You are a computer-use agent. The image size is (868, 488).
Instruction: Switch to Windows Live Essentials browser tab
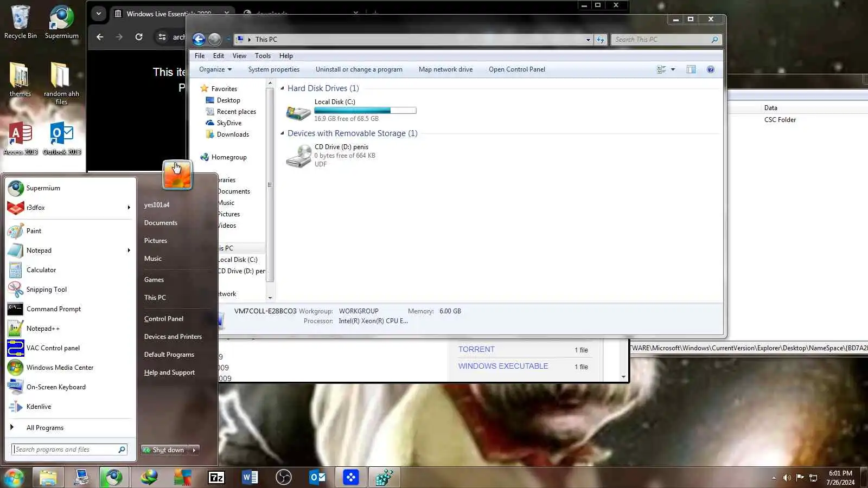(x=168, y=14)
